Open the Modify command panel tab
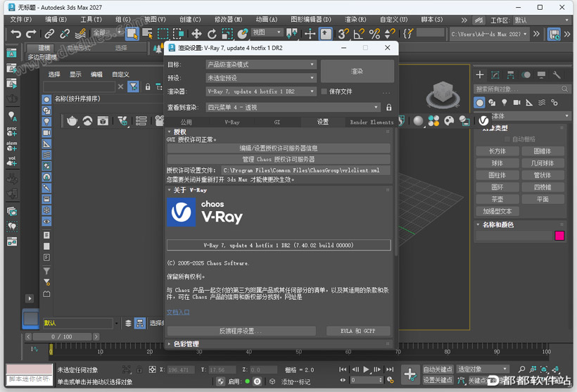Viewport: 577px width, 392px height. point(495,75)
